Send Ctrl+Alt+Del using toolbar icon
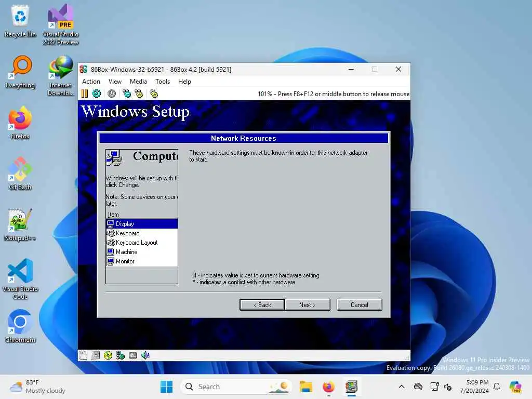532x399 pixels. coord(127,94)
